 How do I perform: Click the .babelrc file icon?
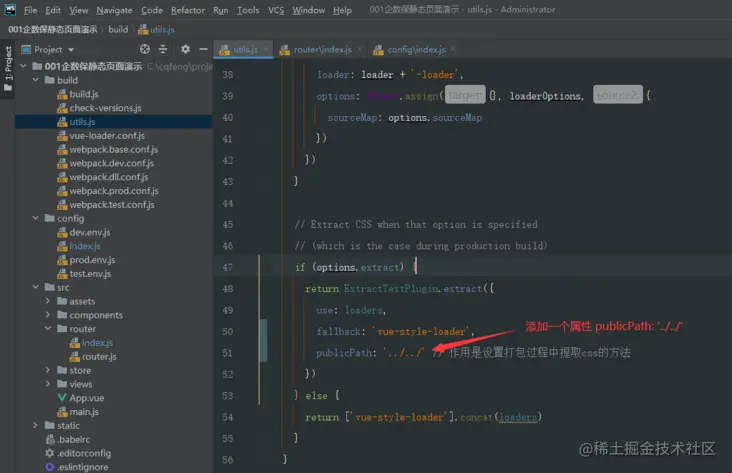[50, 439]
